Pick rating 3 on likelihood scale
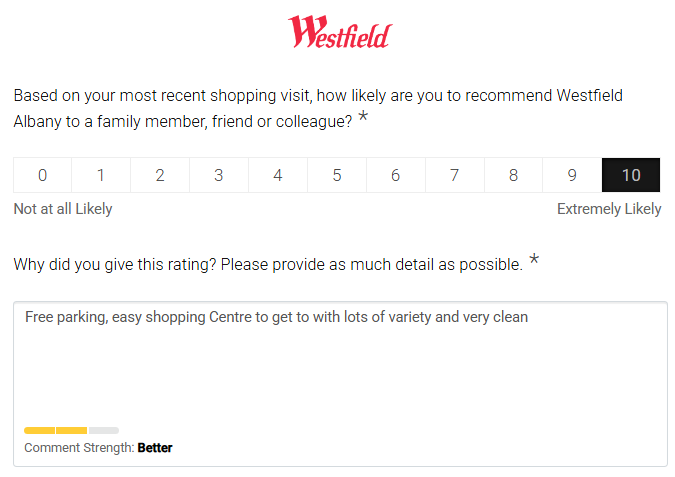 219,175
